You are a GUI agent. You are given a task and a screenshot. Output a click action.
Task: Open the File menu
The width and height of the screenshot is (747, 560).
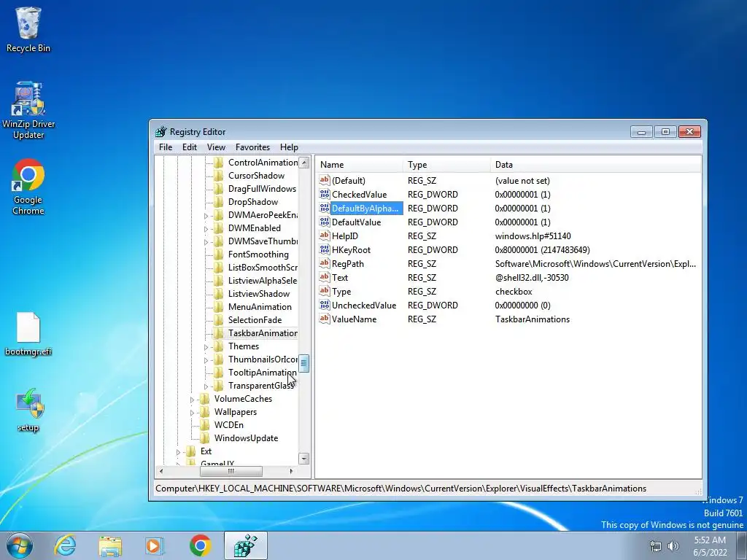(x=166, y=147)
